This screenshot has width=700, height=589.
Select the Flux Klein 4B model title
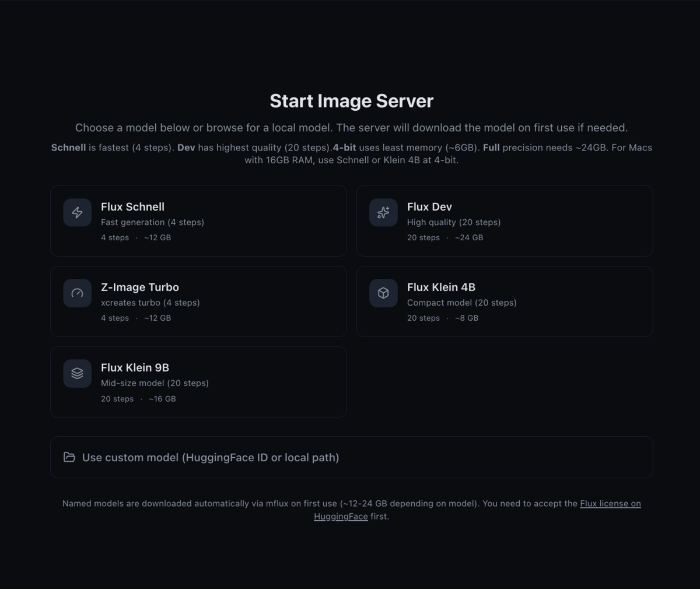pyautogui.click(x=441, y=287)
